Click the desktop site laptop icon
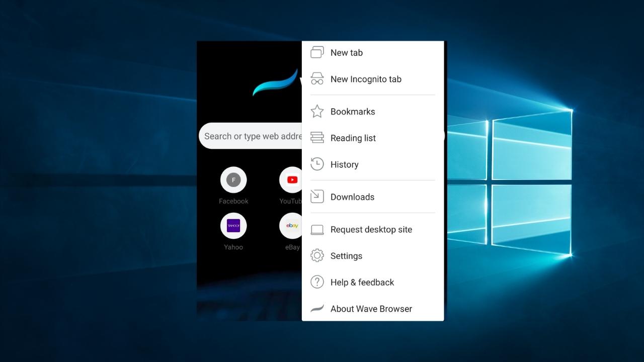 point(317,230)
